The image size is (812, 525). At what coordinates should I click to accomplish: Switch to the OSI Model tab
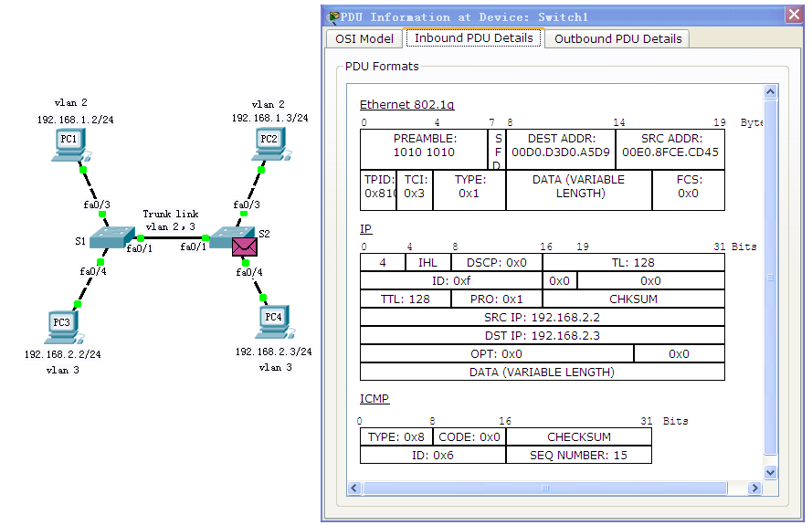click(364, 39)
